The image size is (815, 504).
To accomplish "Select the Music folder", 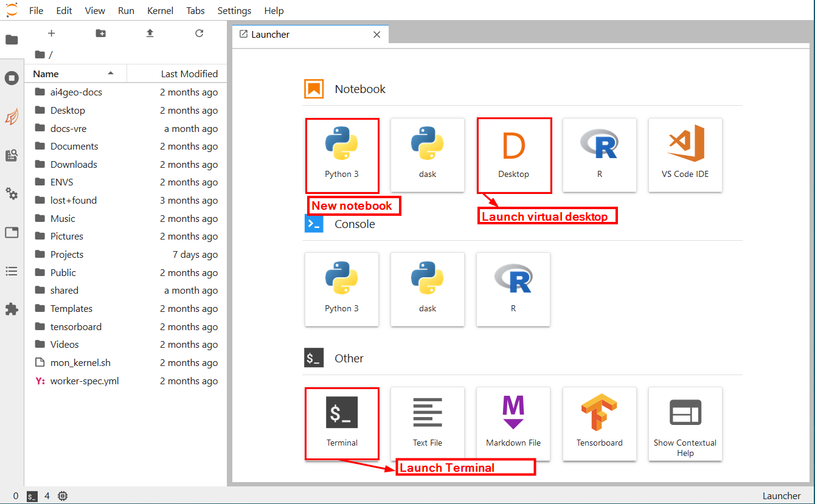I will coord(126,218).
